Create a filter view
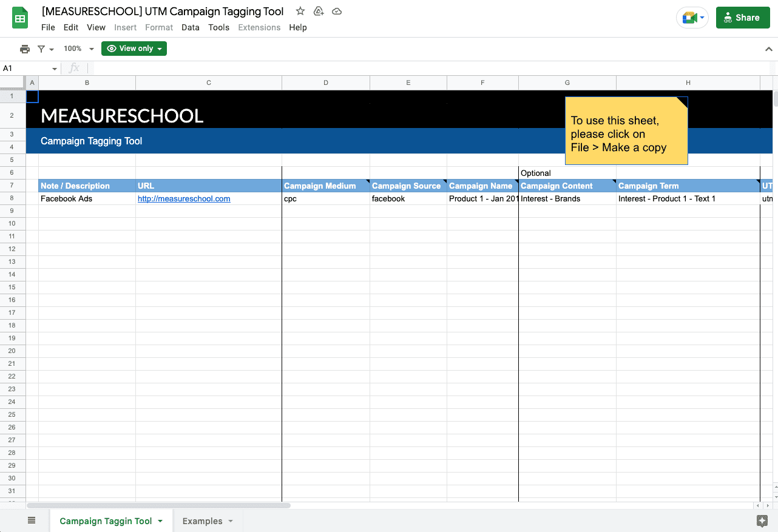The width and height of the screenshot is (778, 532). pos(41,49)
